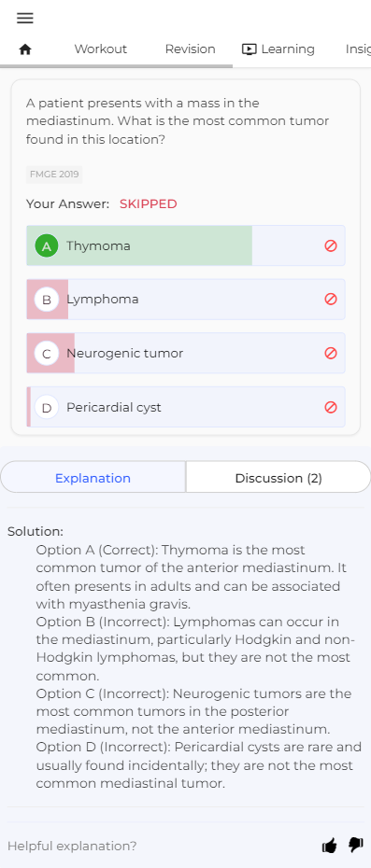This screenshot has height=868, width=371.
Task: Click the Thymoma answer percentage bar
Action: [x=139, y=245]
